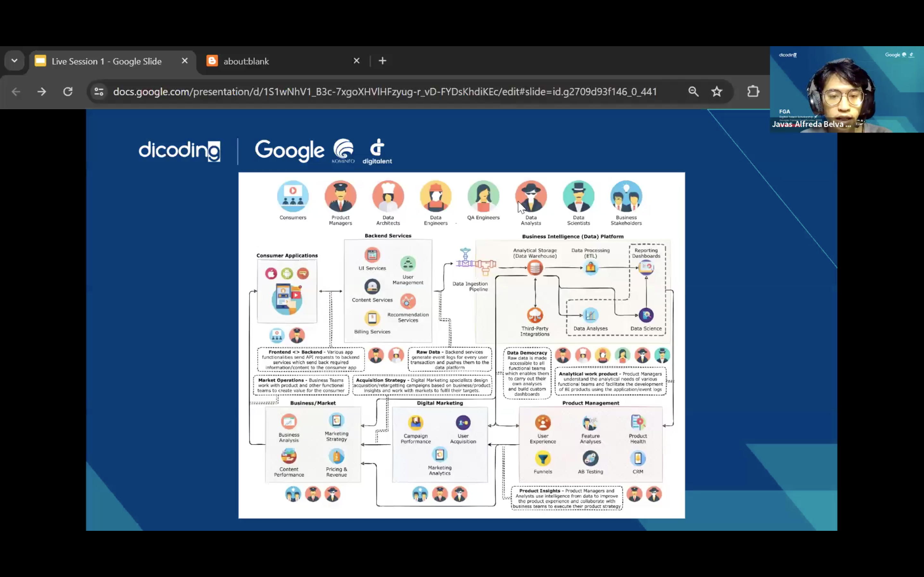Click the Dicoding logo on the slide
This screenshot has height=577, width=924.
179,151
